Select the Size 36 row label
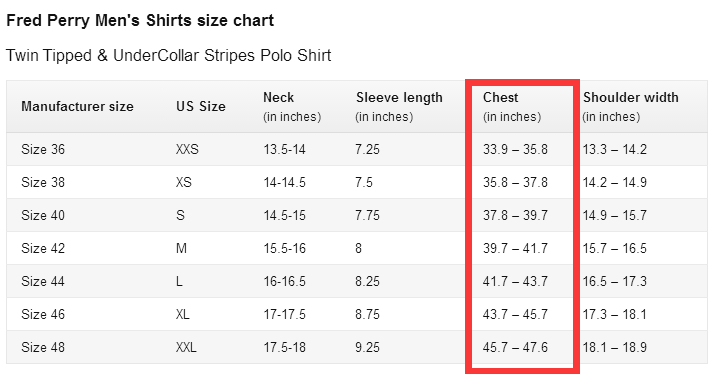 (x=43, y=149)
